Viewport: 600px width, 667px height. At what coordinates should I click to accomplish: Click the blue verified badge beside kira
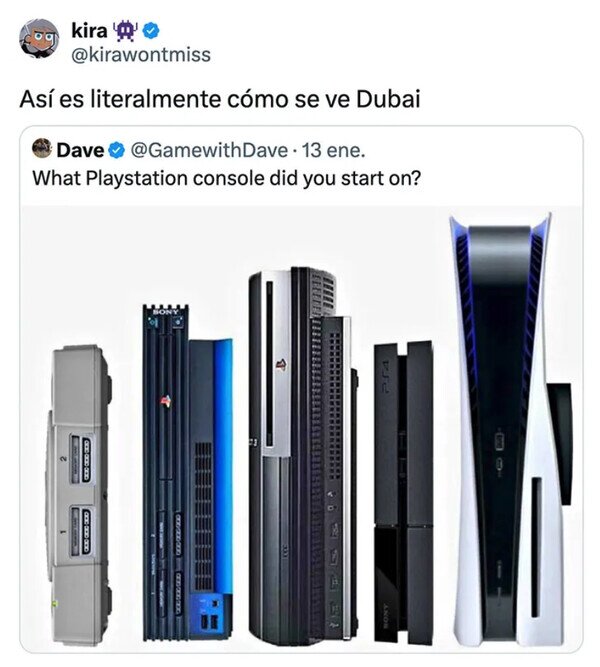pyautogui.click(x=151, y=31)
